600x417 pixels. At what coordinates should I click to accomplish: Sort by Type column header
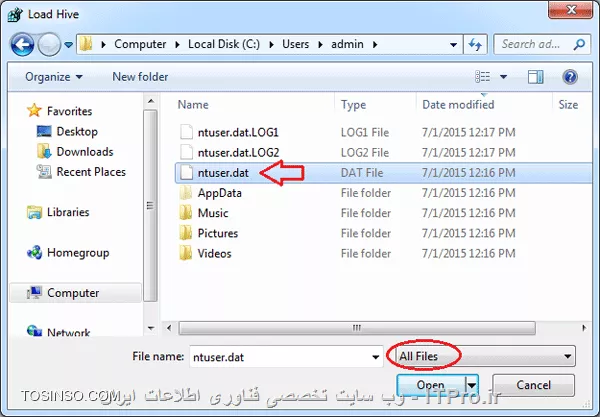click(354, 105)
